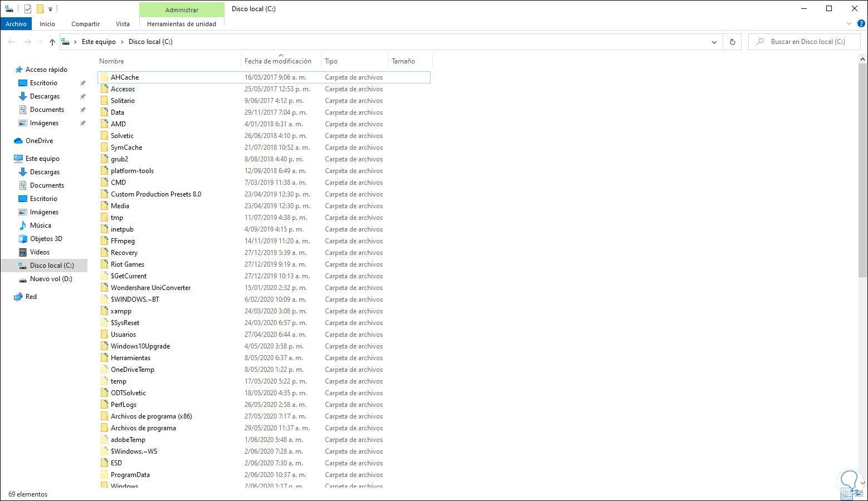
Task: Click the search box for Disco local (C:)
Action: click(804, 42)
